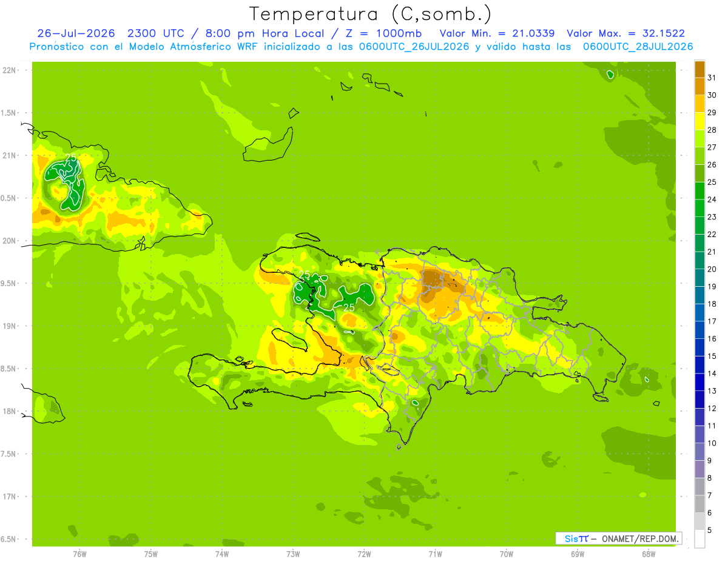Click the Great Inagua island outline

pos(268,145)
